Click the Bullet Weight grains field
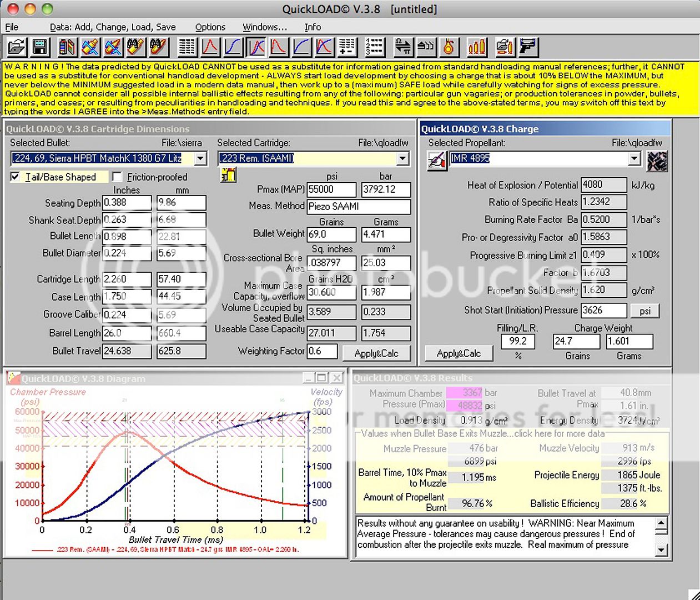Screen dimensions: 700x600 pos(331,234)
